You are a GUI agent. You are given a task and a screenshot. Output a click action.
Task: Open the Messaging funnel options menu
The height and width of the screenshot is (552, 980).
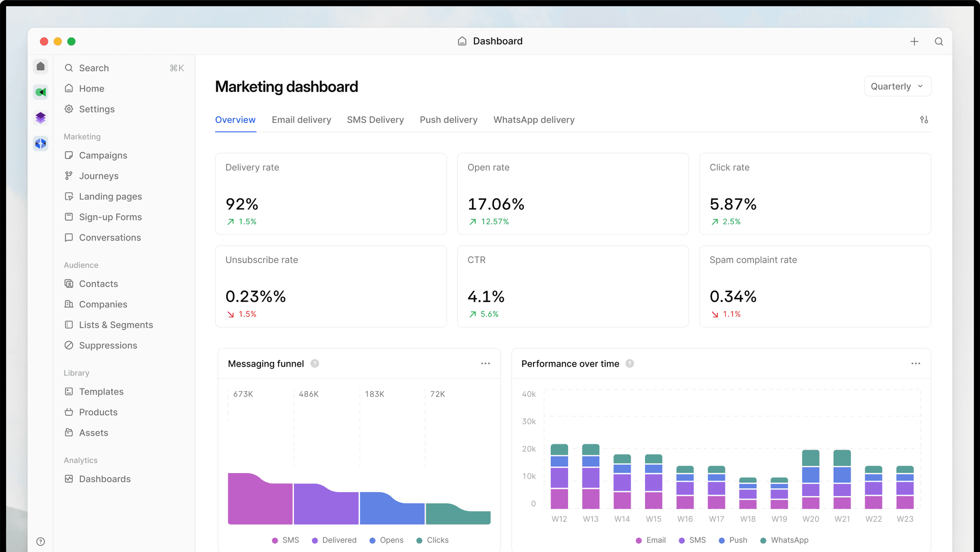click(485, 364)
